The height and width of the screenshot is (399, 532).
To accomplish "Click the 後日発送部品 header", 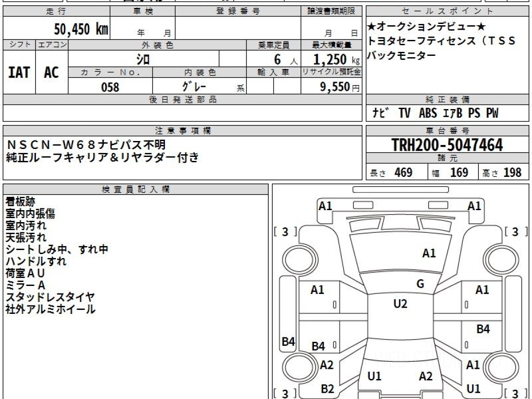I will pyautogui.click(x=182, y=100).
